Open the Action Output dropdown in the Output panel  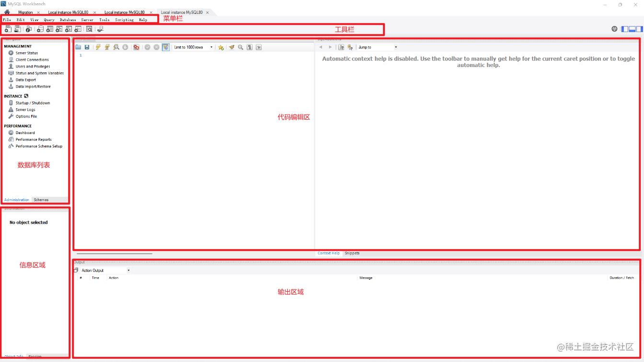pos(128,270)
